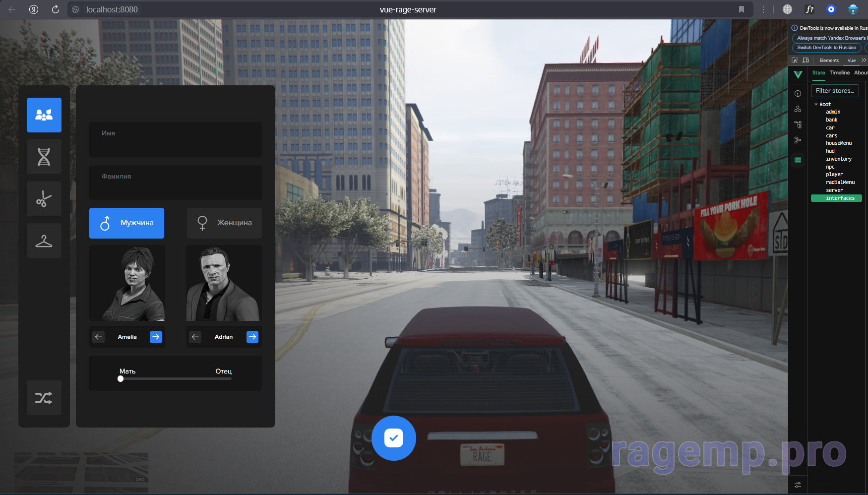Toggle the device toolbar in DevTools

tap(806, 61)
